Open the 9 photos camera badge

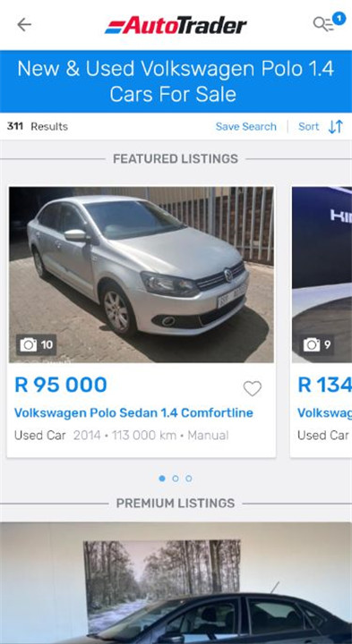tap(317, 345)
